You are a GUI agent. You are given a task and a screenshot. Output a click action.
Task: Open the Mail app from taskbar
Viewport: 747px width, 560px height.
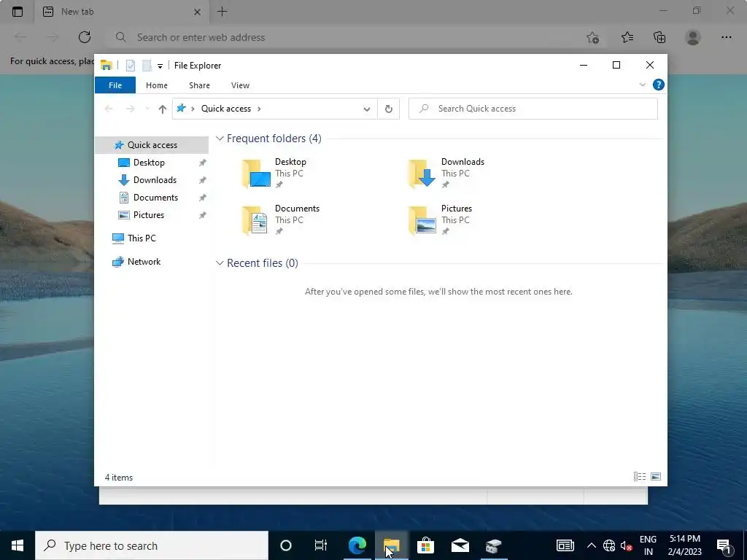tap(460, 545)
